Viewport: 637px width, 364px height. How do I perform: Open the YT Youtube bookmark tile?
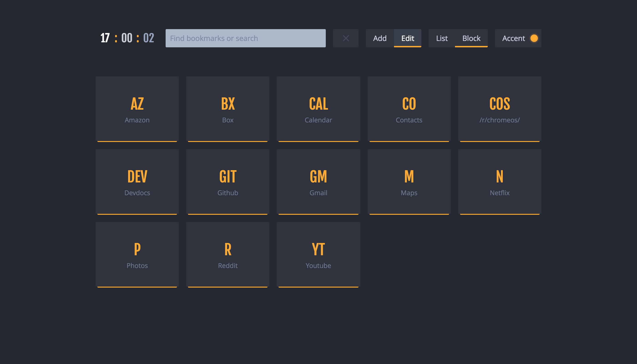tap(318, 255)
